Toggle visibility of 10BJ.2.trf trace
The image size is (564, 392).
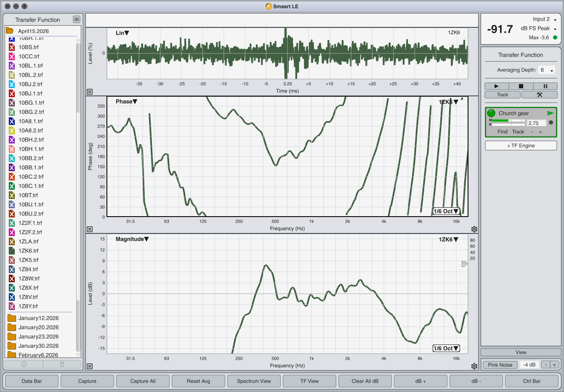pyautogui.click(x=12, y=84)
